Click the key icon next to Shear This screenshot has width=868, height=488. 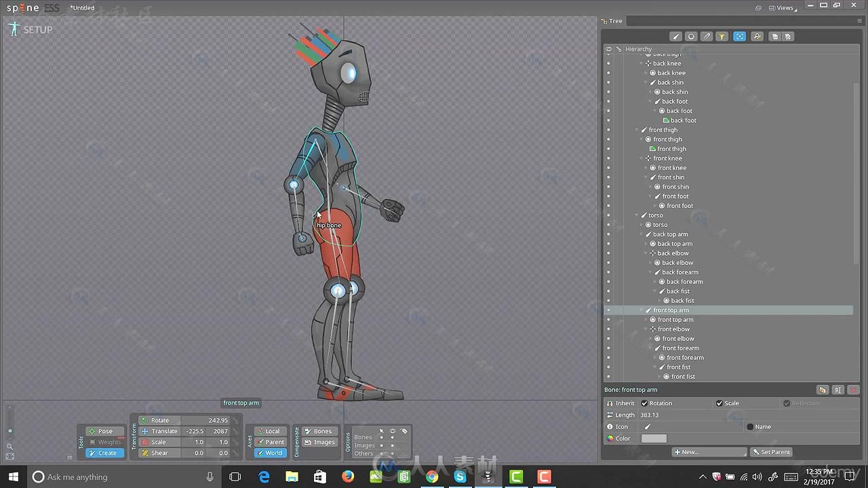[235, 453]
